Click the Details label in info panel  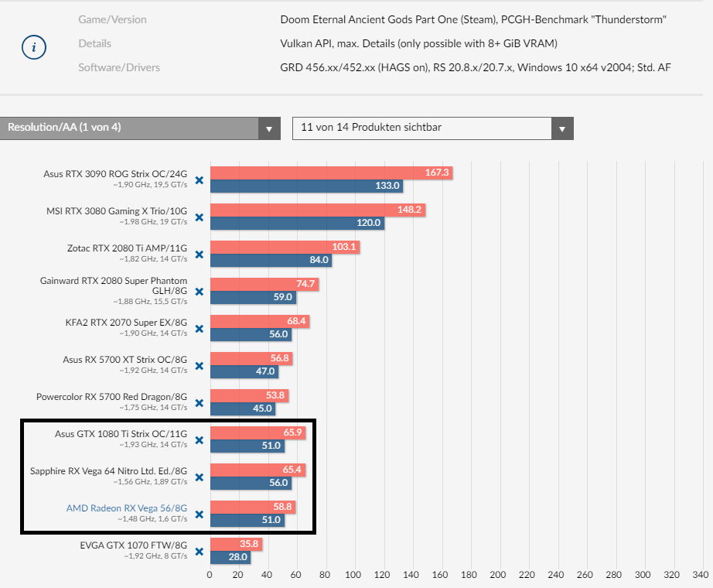click(x=94, y=43)
